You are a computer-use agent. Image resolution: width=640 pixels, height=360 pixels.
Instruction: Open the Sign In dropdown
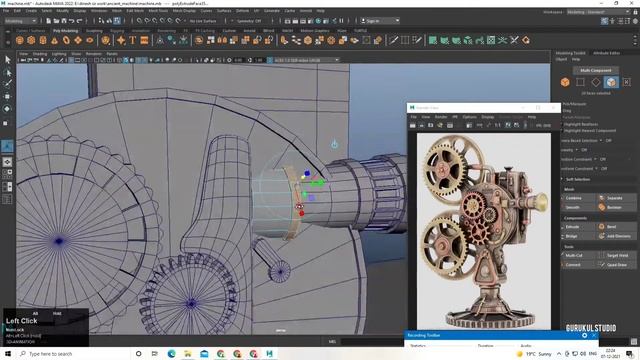coord(380,21)
